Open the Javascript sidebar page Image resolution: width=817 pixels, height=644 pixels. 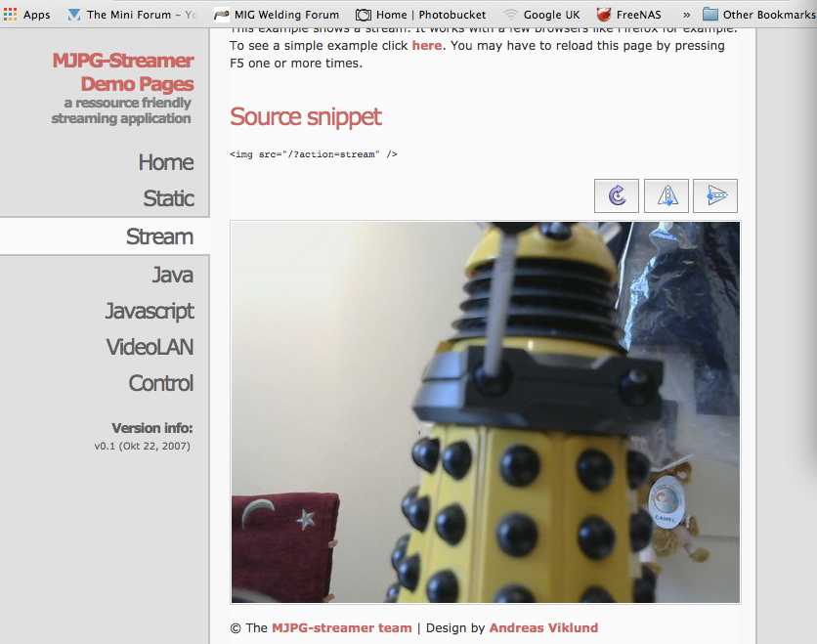click(x=150, y=311)
